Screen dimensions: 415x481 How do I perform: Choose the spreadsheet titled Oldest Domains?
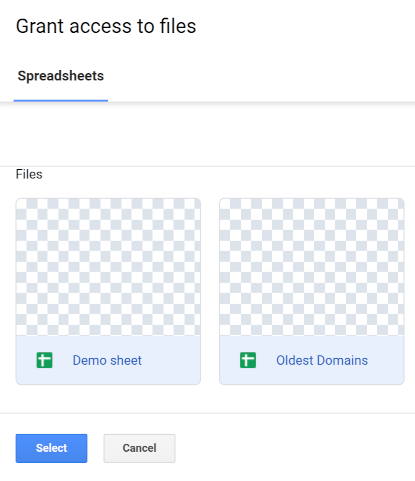(312, 291)
